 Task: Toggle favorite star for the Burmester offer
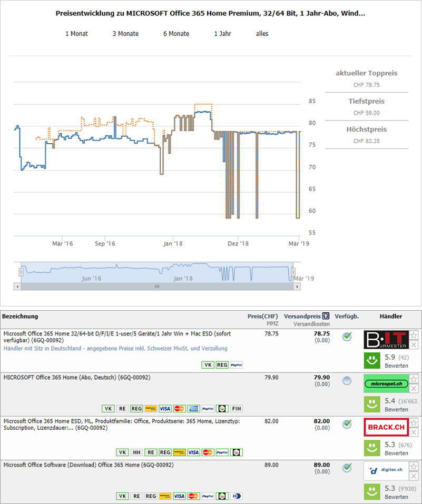point(414,335)
